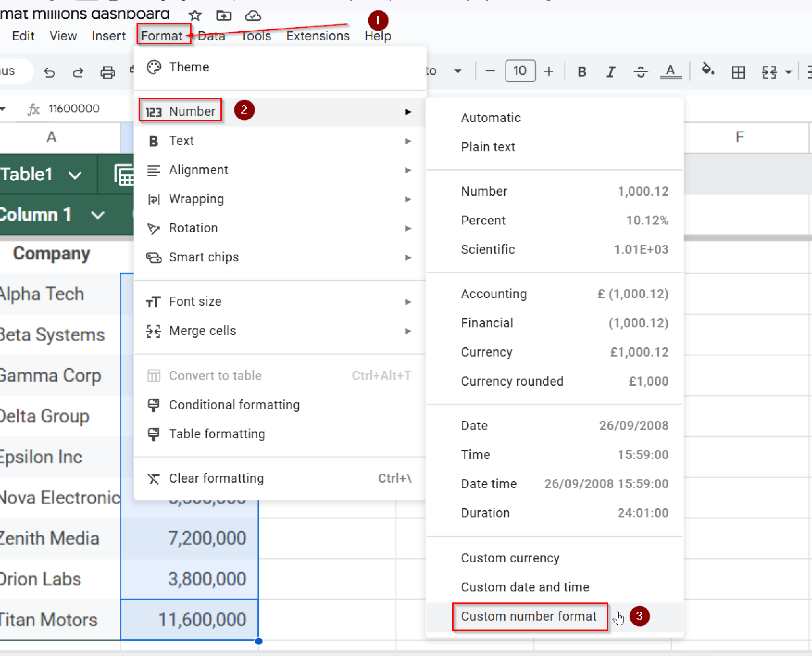Choose Conditional formatting entry
812x656 pixels.
pyautogui.click(x=234, y=405)
